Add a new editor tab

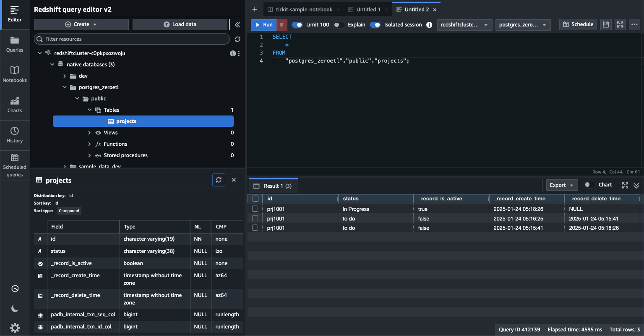(255, 9)
